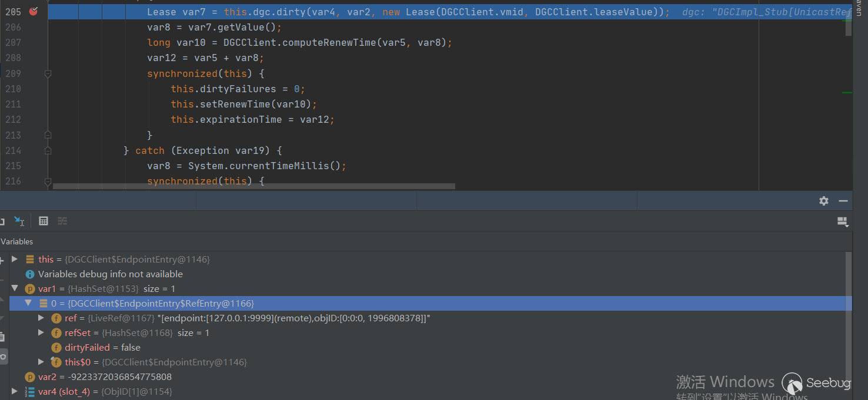Viewport: 868px width, 400px height.
Task: Click the field icon beside ref
Action: [x=56, y=318]
